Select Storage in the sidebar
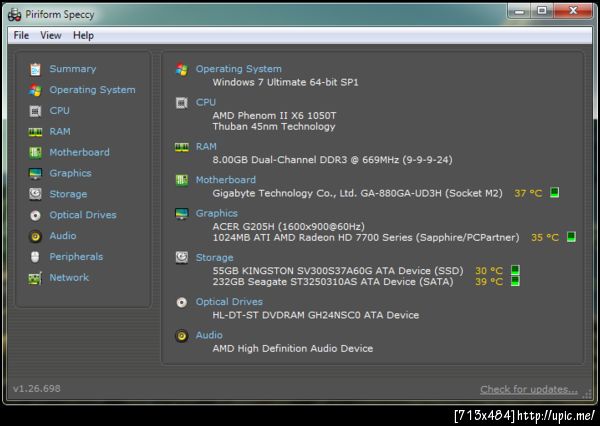The image size is (600, 426). (x=68, y=194)
